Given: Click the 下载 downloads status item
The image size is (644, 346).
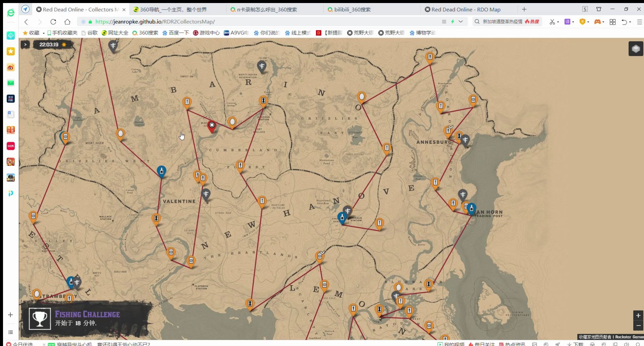Looking at the screenshot, I should click(x=575, y=344).
